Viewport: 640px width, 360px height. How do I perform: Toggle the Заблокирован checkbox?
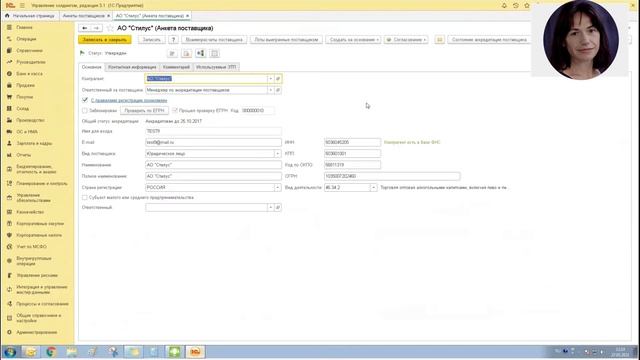(x=84, y=111)
